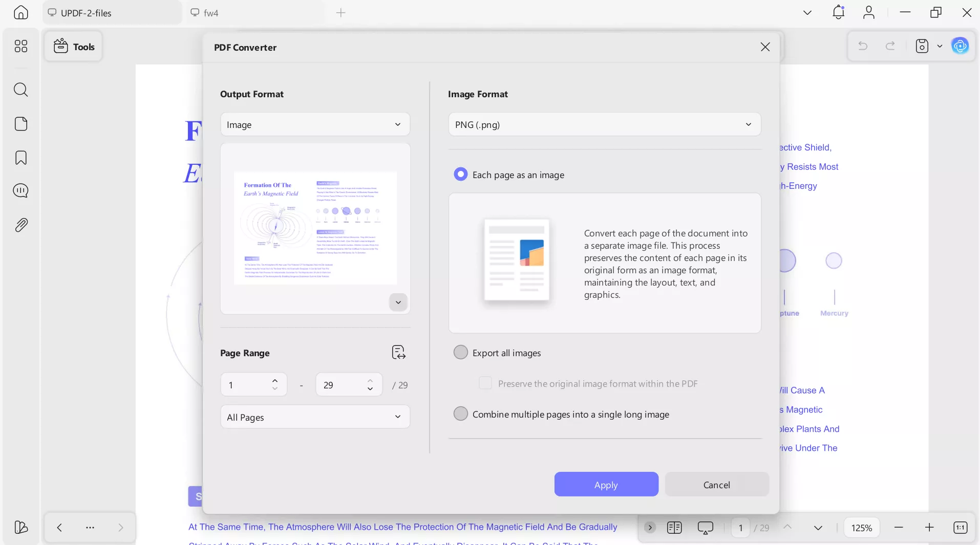Open the Tools menu

(74, 47)
